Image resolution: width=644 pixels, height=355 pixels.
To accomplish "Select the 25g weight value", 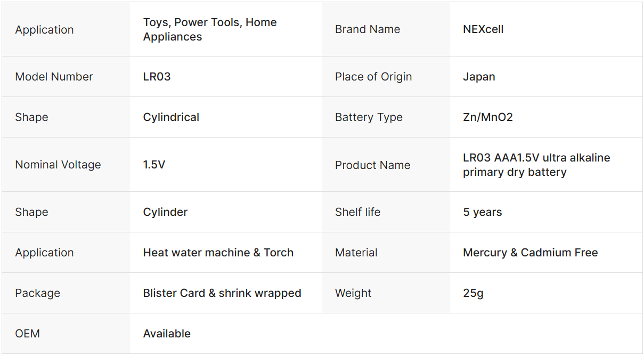I will [473, 293].
